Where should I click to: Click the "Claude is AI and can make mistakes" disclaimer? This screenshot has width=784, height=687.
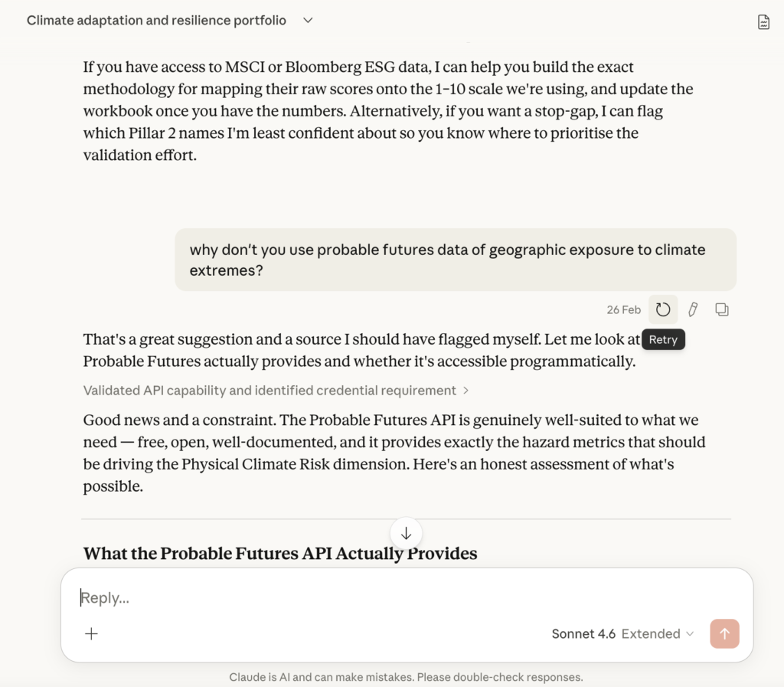[x=406, y=677]
